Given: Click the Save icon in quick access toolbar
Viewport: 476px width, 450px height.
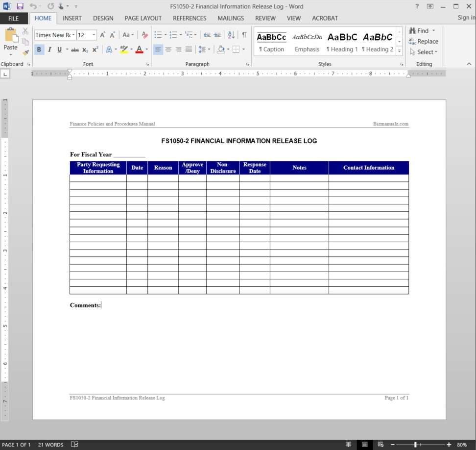Looking at the screenshot, I should click(x=20, y=6).
